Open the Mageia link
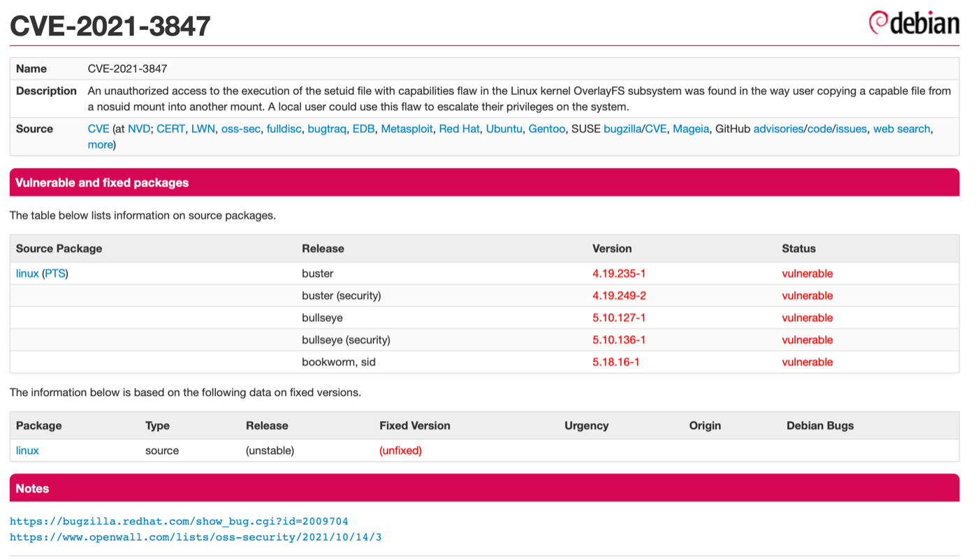This screenshot has height=560, width=978. click(691, 128)
